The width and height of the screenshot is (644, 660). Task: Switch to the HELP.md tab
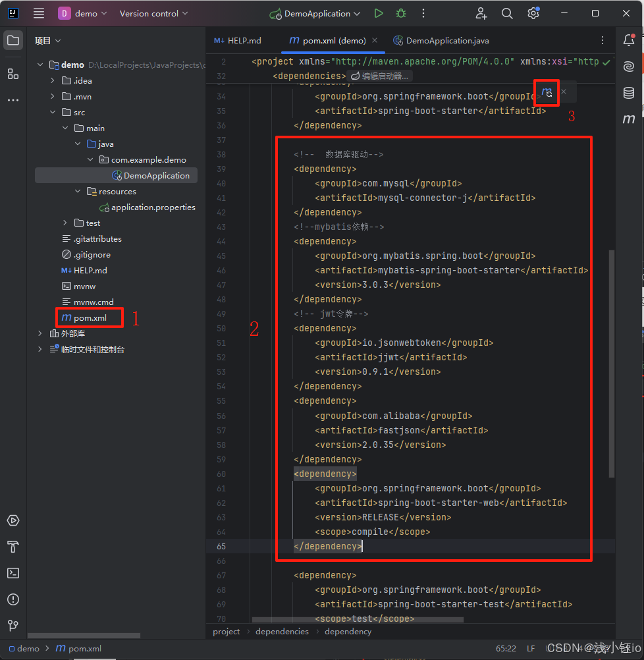(x=238, y=41)
